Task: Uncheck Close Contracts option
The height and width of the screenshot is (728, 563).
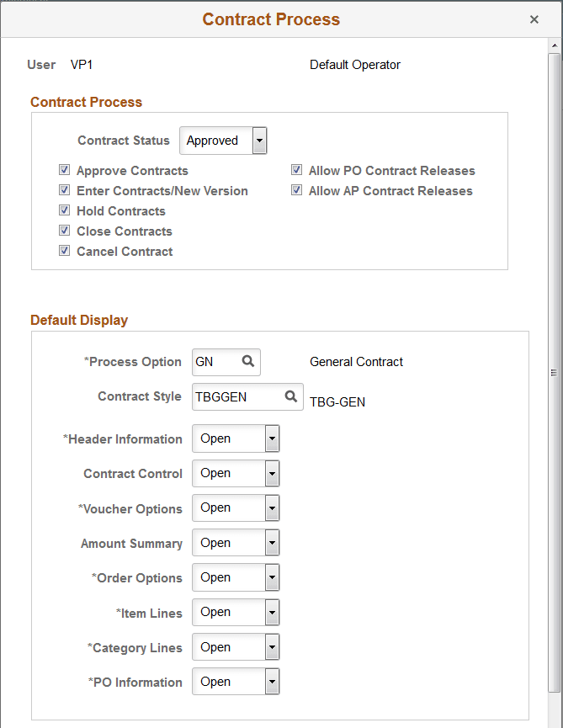Action: point(65,231)
